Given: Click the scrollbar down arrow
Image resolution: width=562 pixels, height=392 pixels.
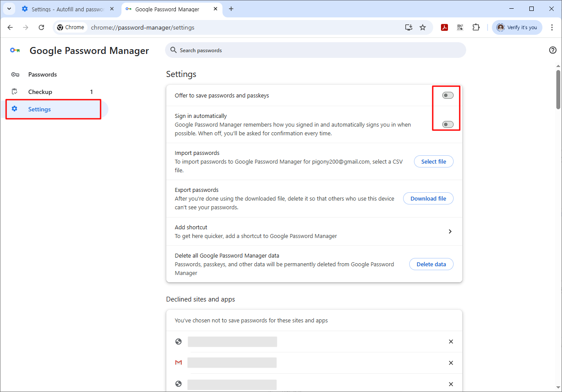Looking at the screenshot, I should [x=559, y=387].
